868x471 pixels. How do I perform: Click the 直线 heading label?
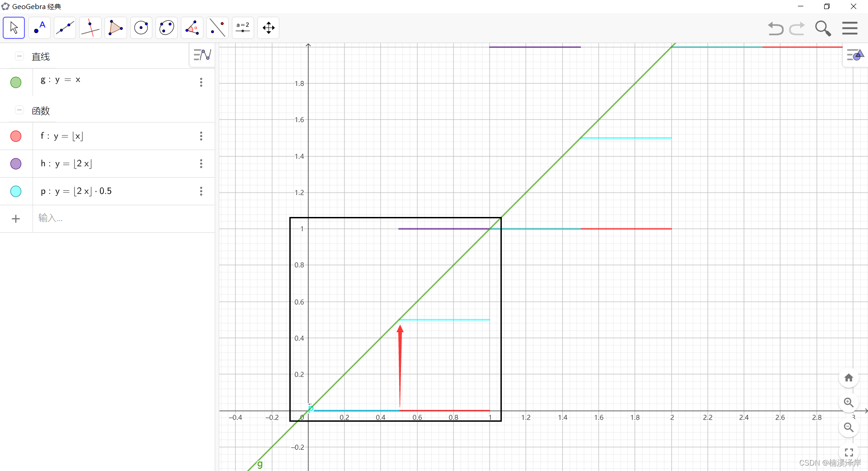coord(41,57)
